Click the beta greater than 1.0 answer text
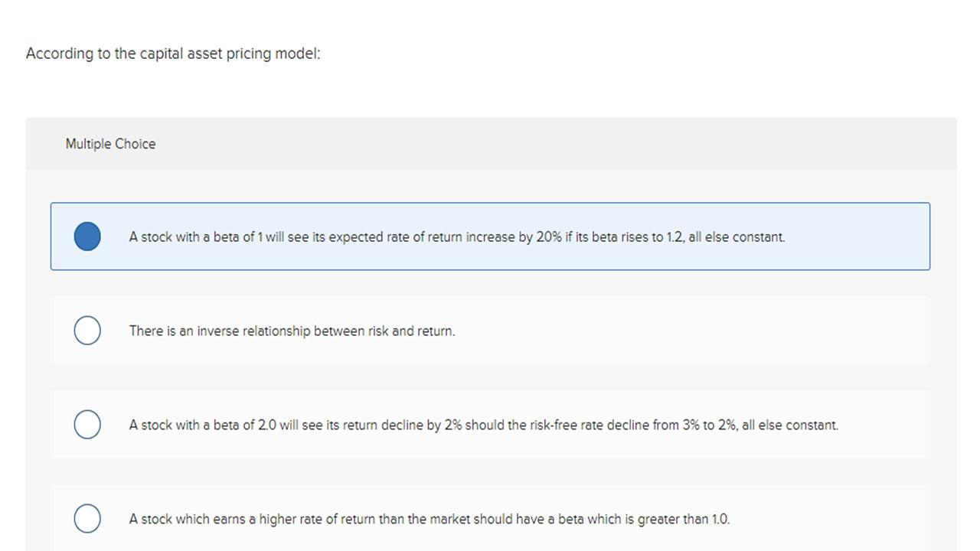Viewport: 980px width, 551px height. 429,519
